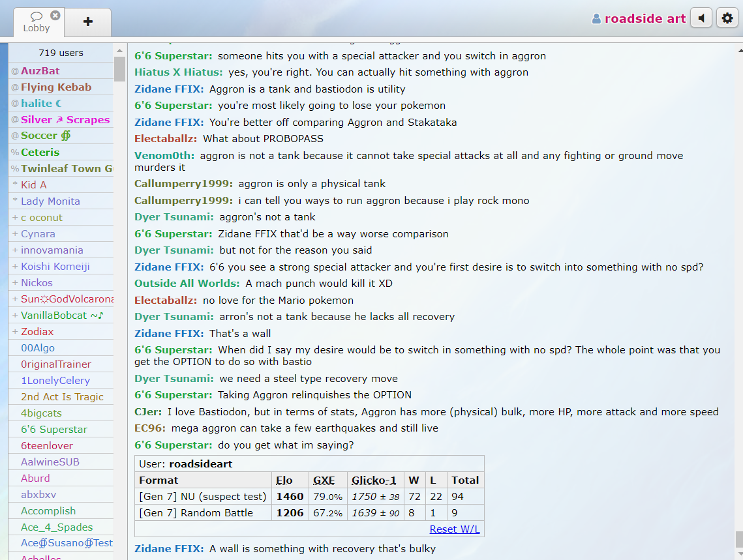The height and width of the screenshot is (560, 743).
Task: Open user Silver Scrapes from sidebar
Action: (x=65, y=119)
